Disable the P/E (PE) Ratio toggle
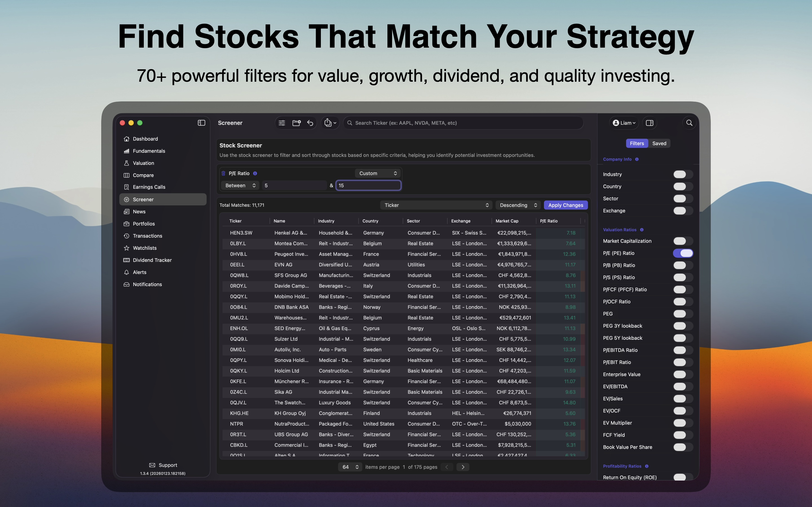 (x=683, y=253)
